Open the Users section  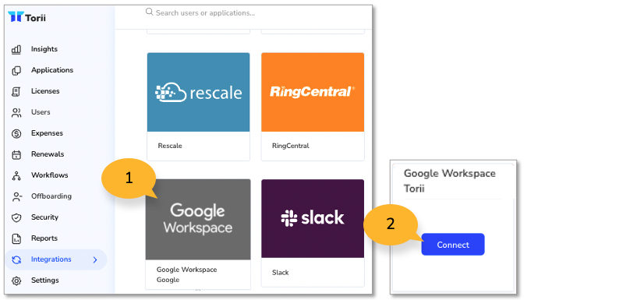pyautogui.click(x=41, y=112)
